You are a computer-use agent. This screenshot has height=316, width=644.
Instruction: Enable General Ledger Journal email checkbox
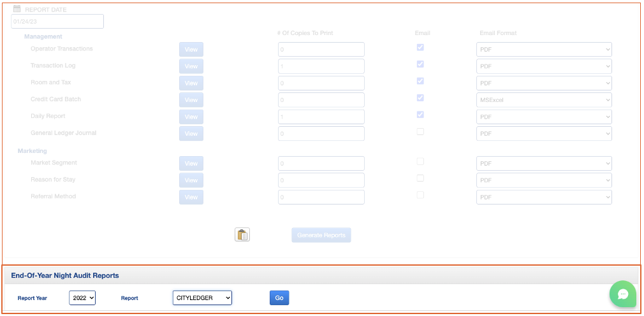(420, 132)
